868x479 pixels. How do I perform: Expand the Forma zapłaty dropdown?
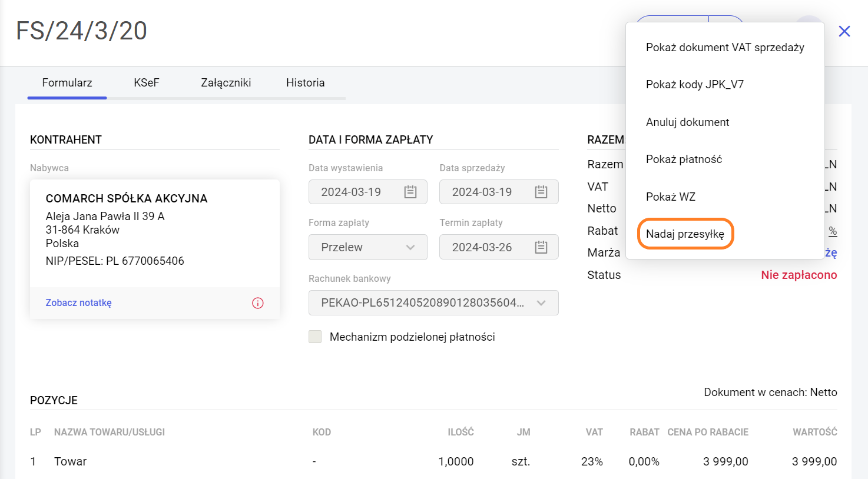pyautogui.click(x=368, y=247)
